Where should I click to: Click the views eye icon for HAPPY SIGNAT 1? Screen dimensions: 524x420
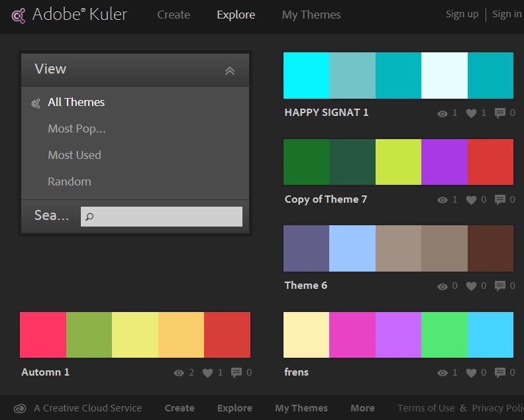[x=442, y=113]
